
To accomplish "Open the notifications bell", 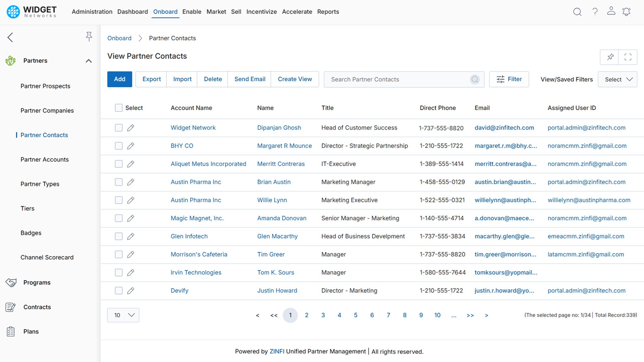I will [x=627, y=12].
